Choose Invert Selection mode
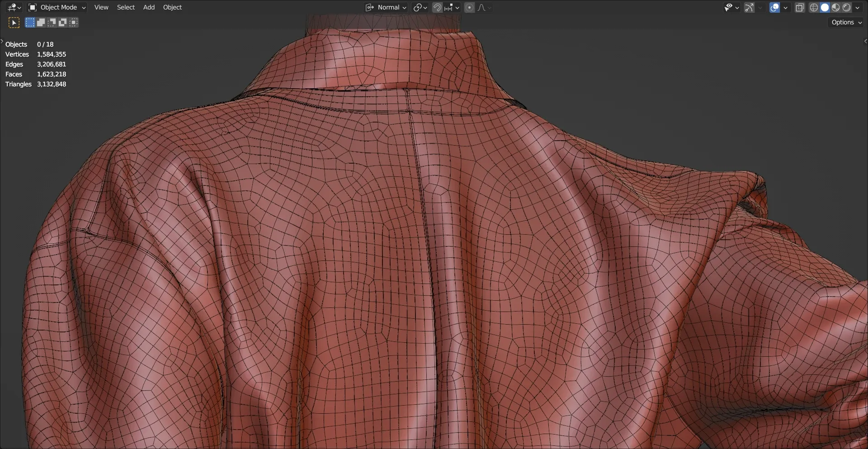The image size is (868, 449). [x=62, y=22]
